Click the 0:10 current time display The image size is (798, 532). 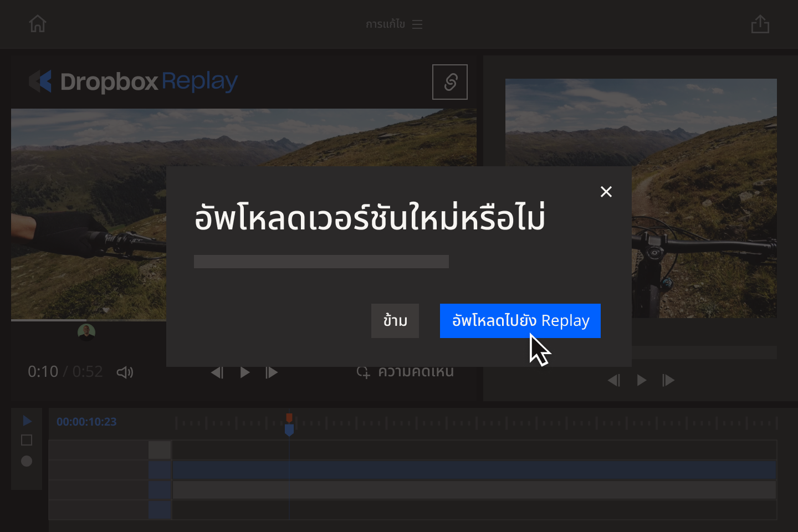pos(43,372)
